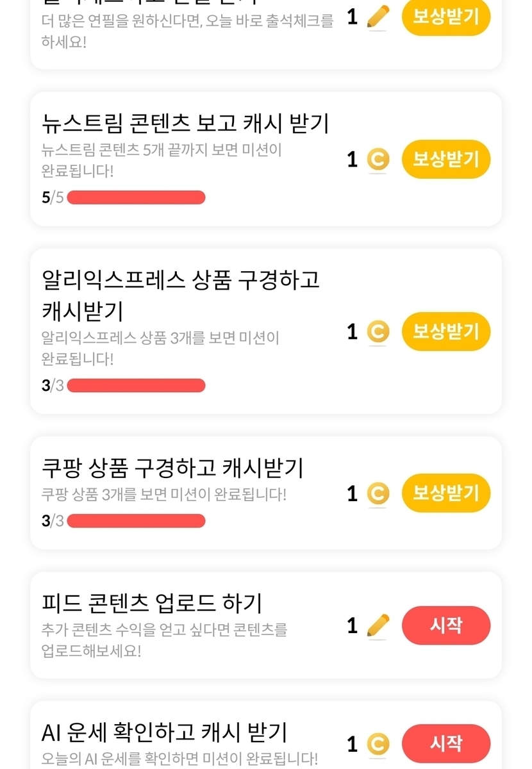Viewport: 532px width, 769px height.
Task: Open the 뉴스트림 콘텐츠 보고 캐시 받기 title
Action: coord(185,123)
